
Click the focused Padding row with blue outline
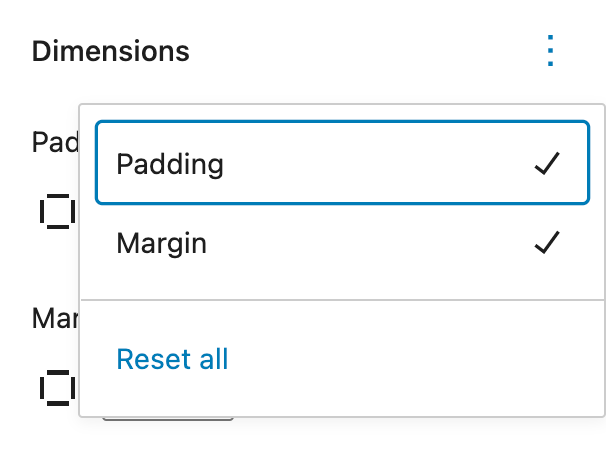(x=342, y=162)
